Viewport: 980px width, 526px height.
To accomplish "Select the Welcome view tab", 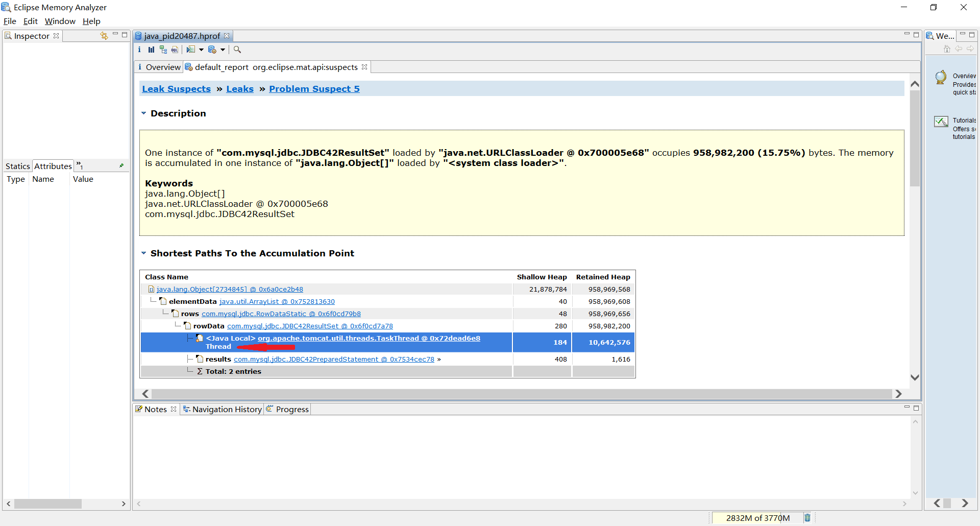I will (x=941, y=36).
